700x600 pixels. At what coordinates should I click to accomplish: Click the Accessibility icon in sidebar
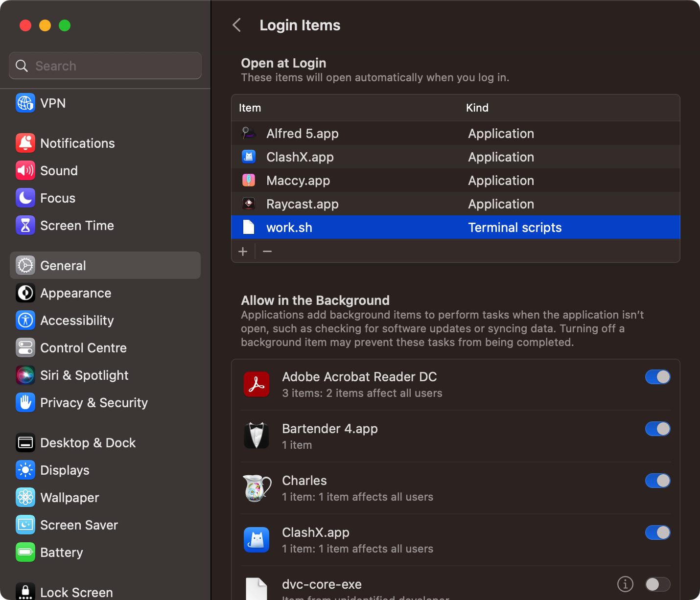(25, 321)
